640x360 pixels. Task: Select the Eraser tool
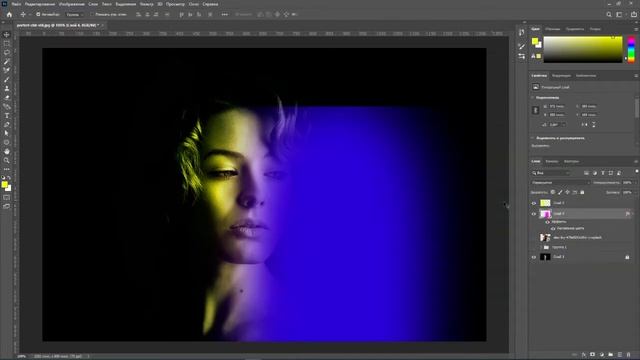7,97
